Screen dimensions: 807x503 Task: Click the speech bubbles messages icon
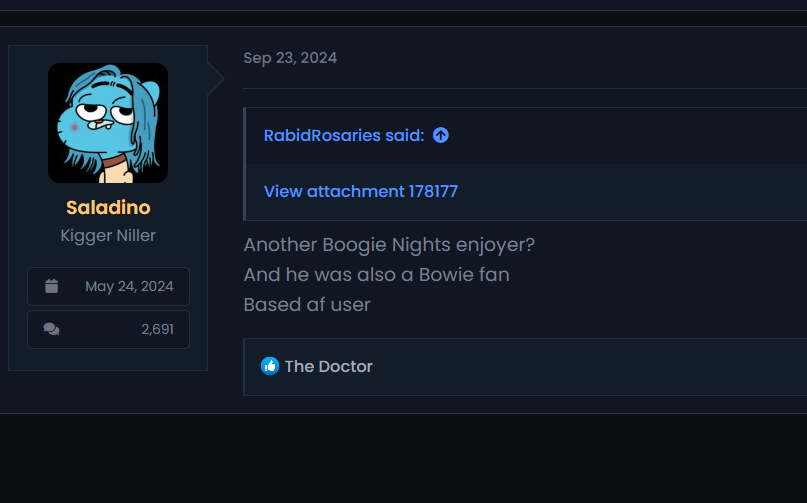pyautogui.click(x=52, y=329)
